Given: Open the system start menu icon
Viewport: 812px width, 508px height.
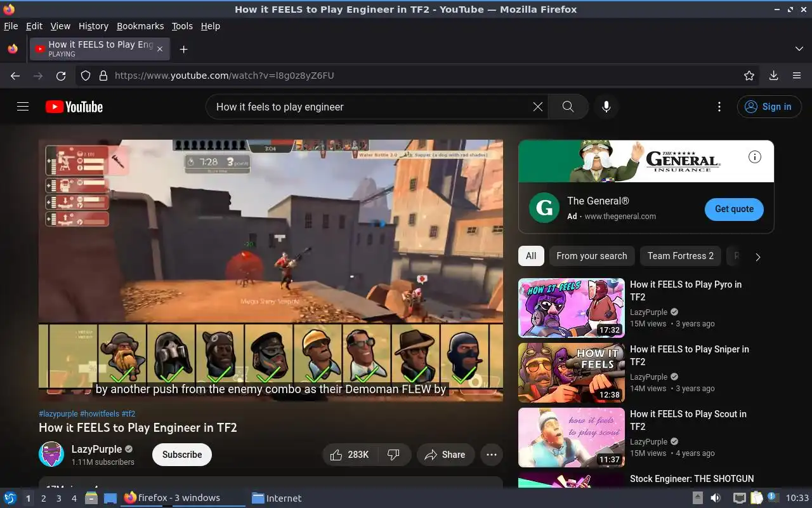Looking at the screenshot, I should [x=10, y=498].
